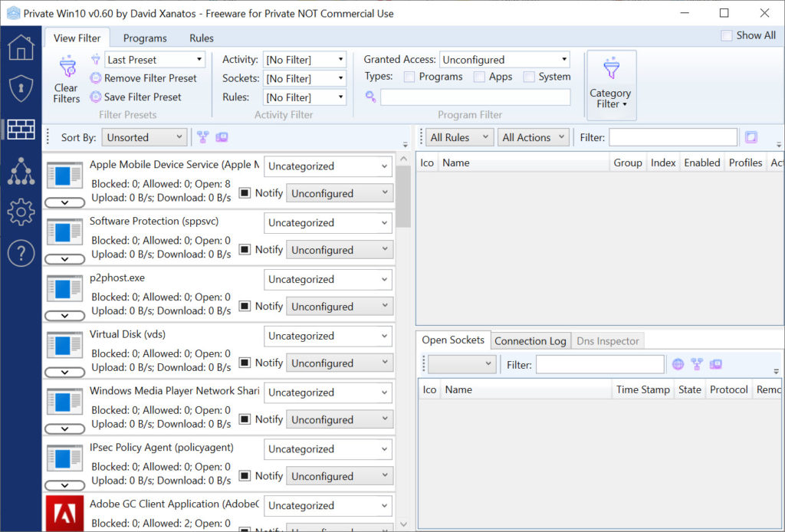Toggle Notify for Virtual Disk (vds)

pos(245,363)
